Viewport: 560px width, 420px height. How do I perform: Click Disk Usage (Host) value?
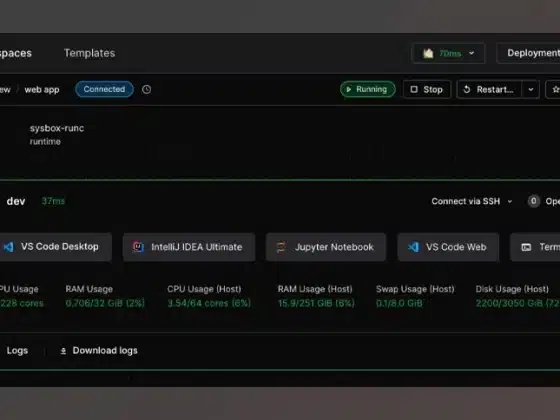[518, 304]
